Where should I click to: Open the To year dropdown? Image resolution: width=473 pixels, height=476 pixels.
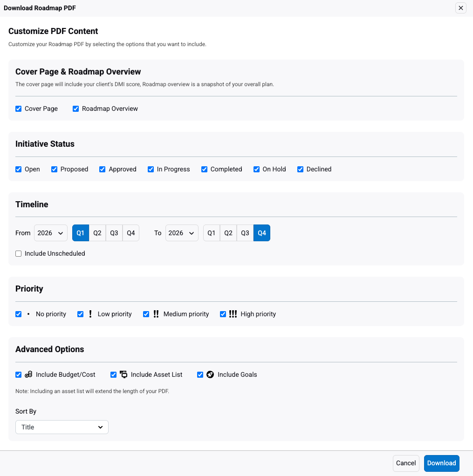pos(182,233)
